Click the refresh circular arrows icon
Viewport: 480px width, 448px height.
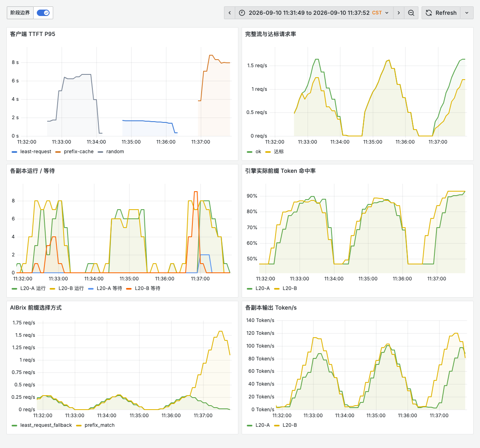[428, 13]
